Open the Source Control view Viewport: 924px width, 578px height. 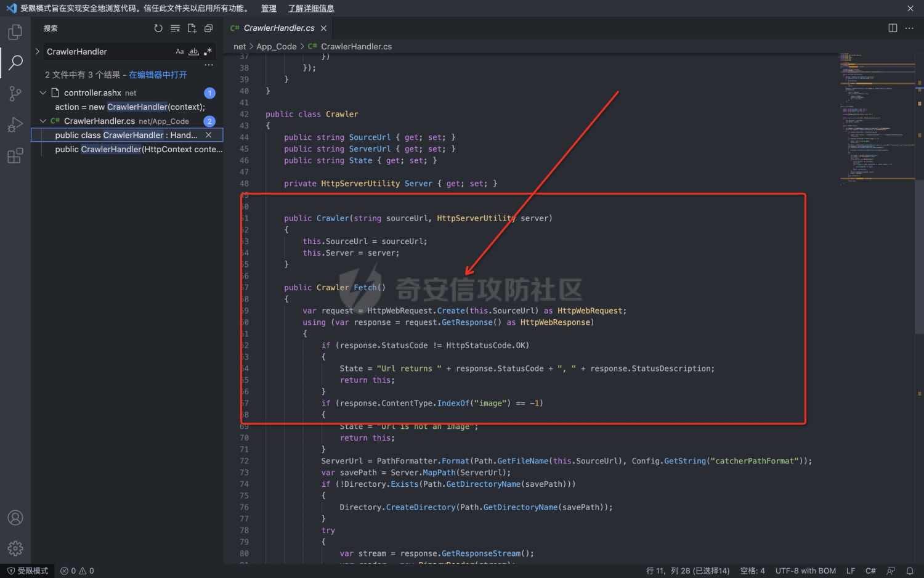(x=15, y=94)
